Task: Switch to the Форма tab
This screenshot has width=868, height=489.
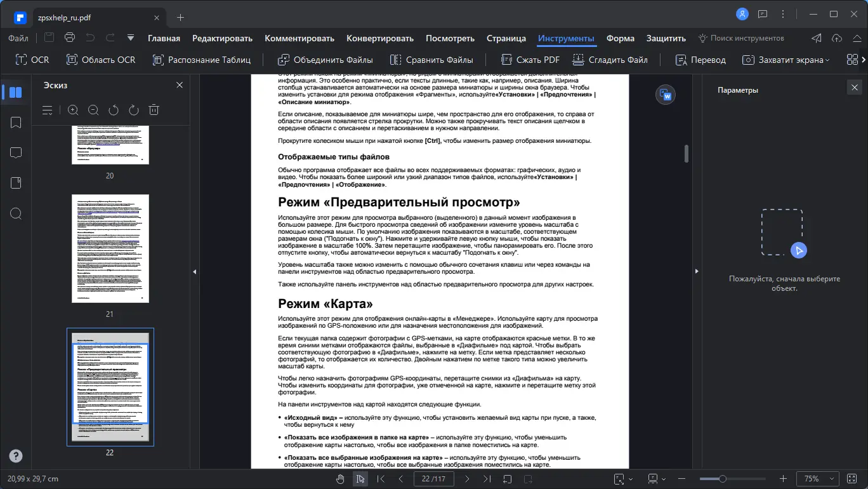Action: (x=620, y=38)
